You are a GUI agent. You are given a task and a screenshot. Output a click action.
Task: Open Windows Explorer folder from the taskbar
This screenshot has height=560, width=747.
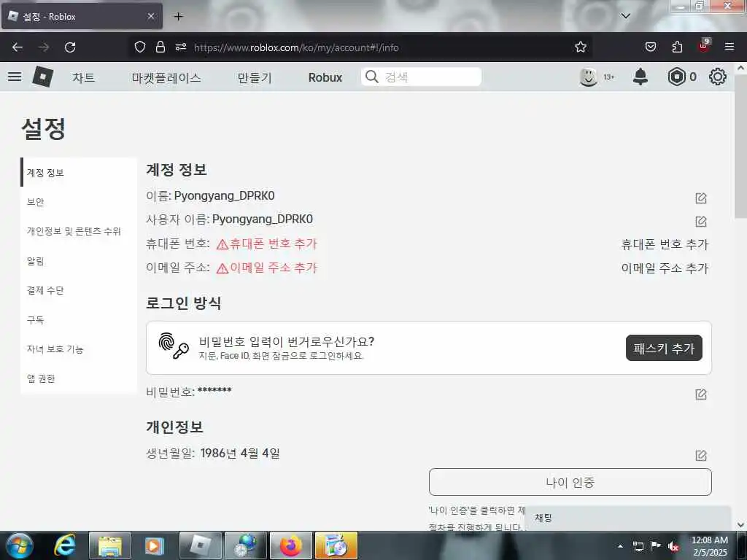pos(109,545)
